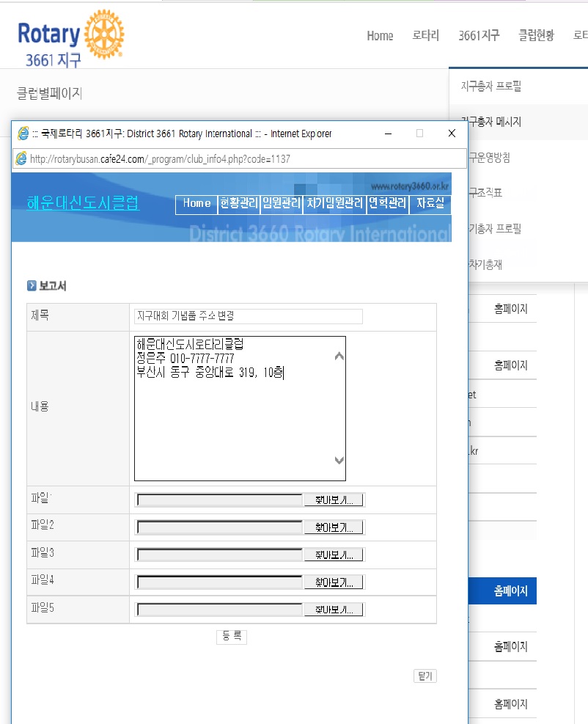
Task: Open the 현황관리 tab in the club menu
Action: (238, 204)
